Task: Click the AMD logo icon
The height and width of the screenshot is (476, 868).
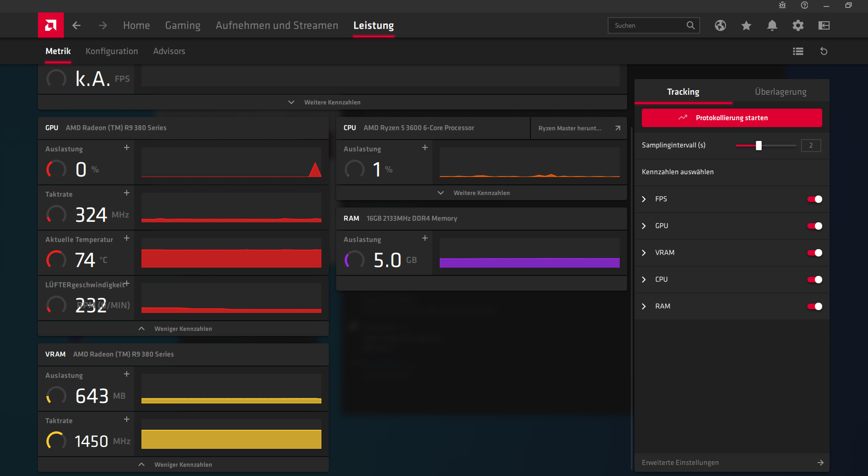Action: pyautogui.click(x=51, y=25)
